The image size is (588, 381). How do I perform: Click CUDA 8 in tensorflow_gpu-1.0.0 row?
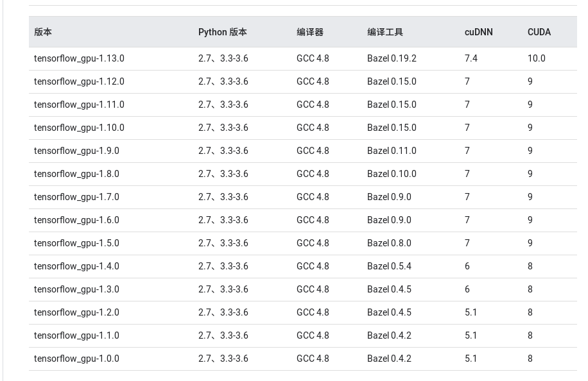(x=530, y=359)
